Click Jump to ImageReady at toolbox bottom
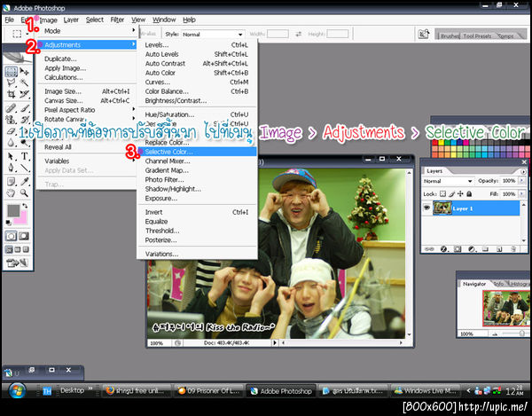Screen dimensions: 532x416 click(17, 263)
